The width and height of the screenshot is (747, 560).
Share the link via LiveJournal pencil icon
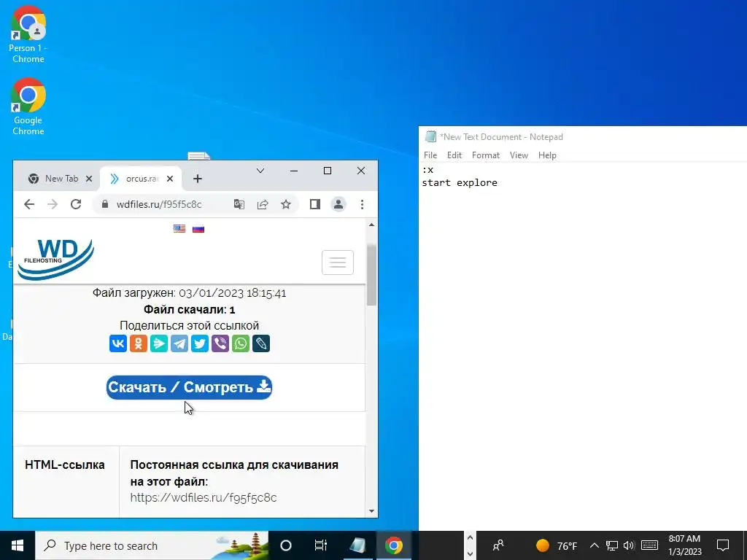[x=261, y=343]
